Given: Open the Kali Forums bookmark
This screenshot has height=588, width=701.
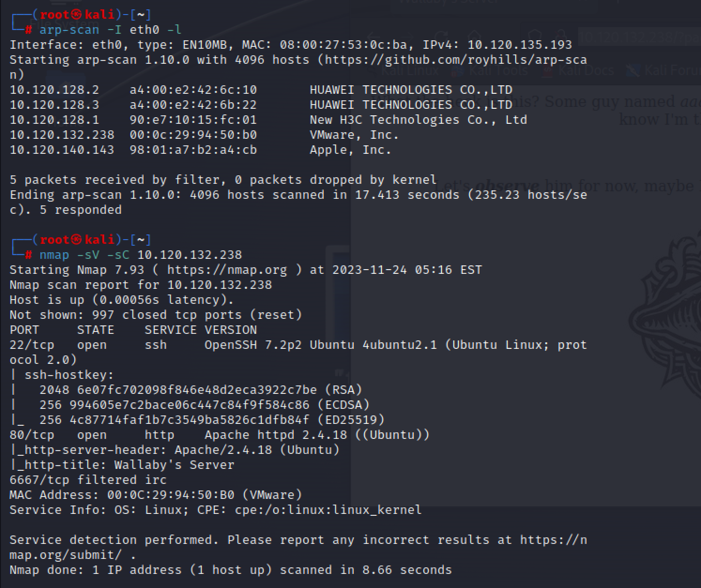Looking at the screenshot, I should click(x=666, y=71).
